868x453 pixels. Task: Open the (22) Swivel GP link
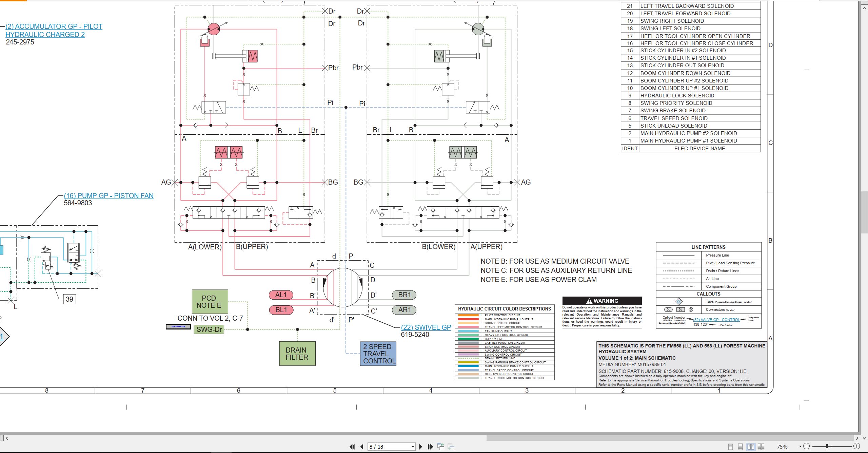pyautogui.click(x=426, y=327)
